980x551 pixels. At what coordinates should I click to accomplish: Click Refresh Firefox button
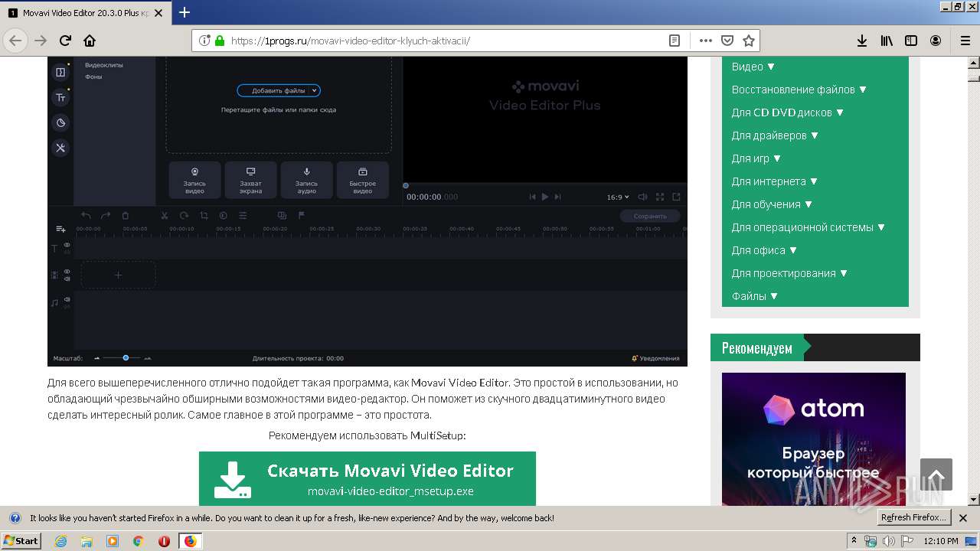(914, 517)
